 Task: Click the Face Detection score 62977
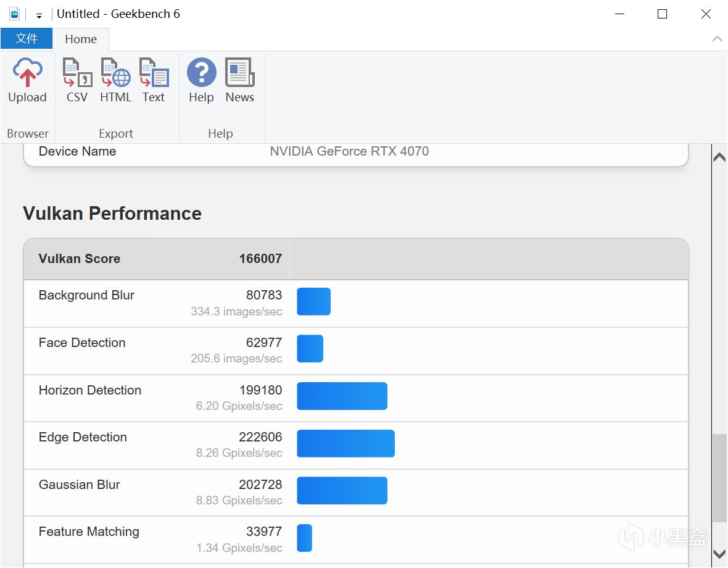tap(264, 342)
